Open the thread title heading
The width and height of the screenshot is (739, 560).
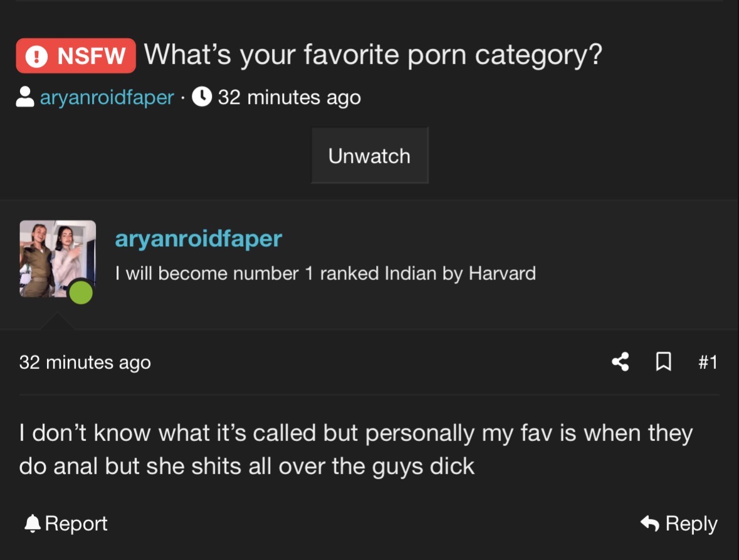[373, 54]
